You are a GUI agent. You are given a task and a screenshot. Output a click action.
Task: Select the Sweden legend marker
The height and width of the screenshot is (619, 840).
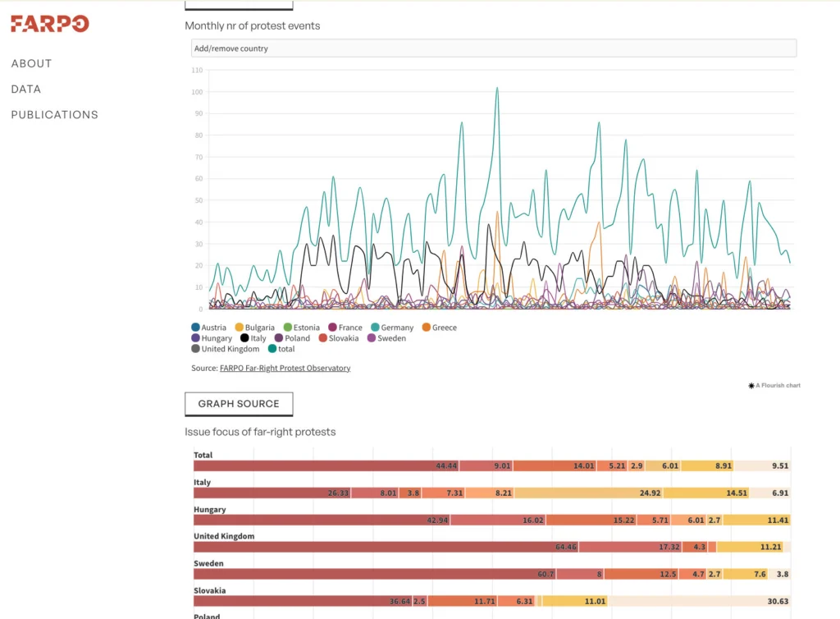coord(371,338)
